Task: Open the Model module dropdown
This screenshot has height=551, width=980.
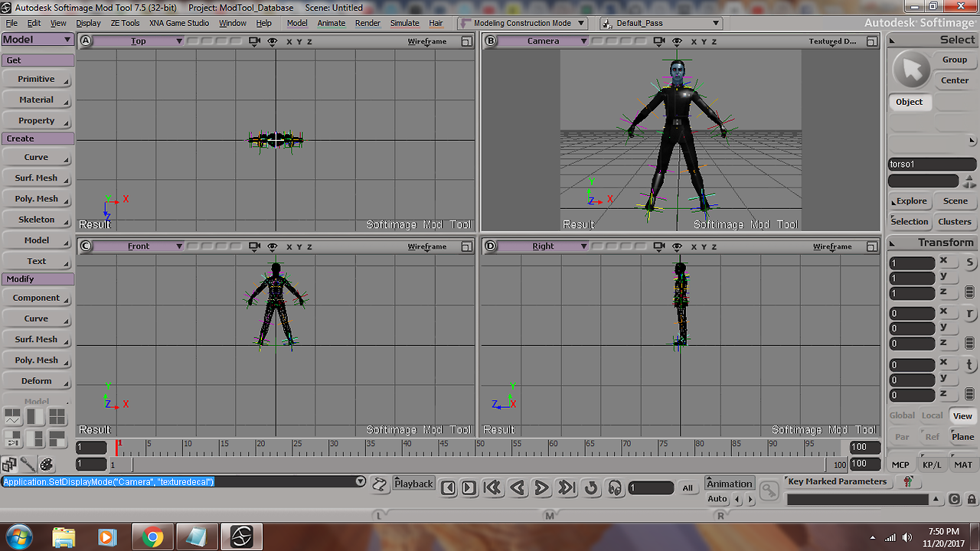Action: pos(38,40)
